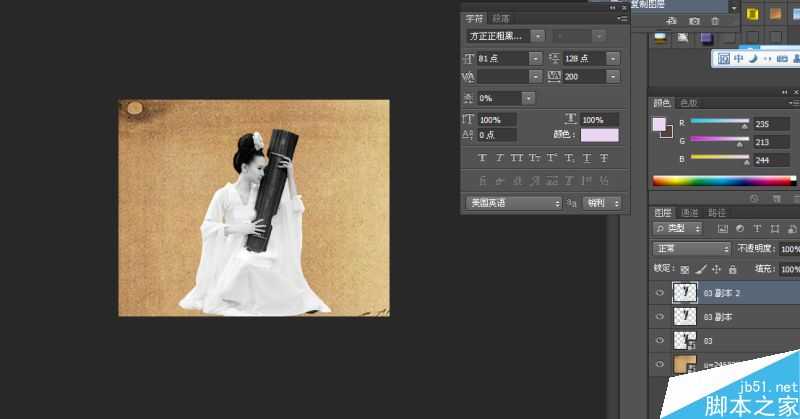
Task: Enable all caps text style
Action: tap(517, 158)
